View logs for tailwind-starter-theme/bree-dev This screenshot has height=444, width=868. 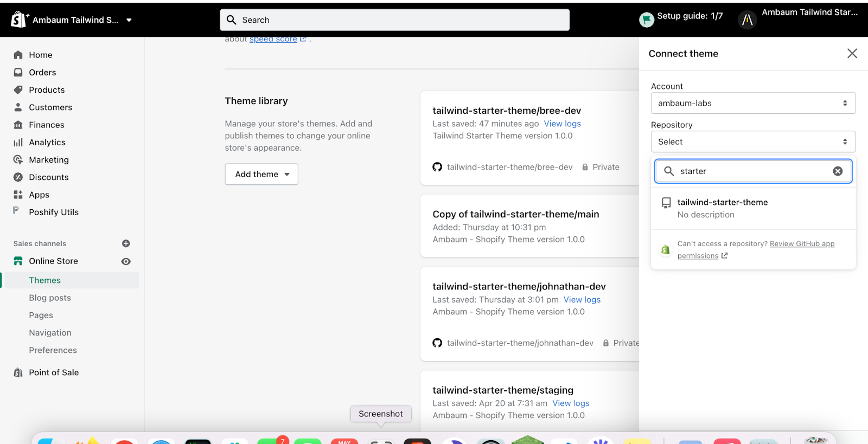pos(562,124)
